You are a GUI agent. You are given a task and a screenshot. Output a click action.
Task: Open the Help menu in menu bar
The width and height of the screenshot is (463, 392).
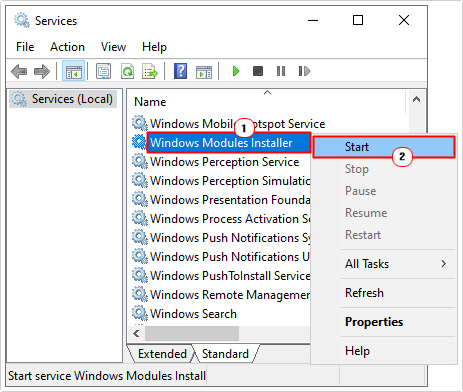[154, 47]
